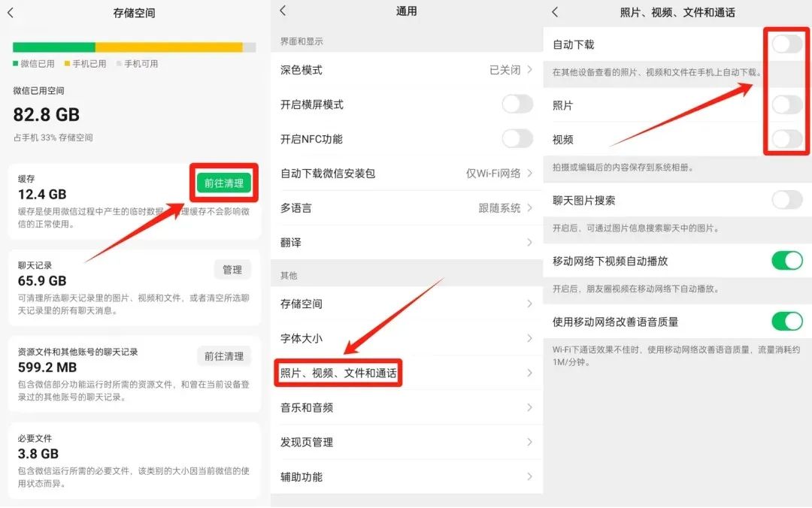Expand chevron next to 仅Wi-Fi网络

[529, 173]
